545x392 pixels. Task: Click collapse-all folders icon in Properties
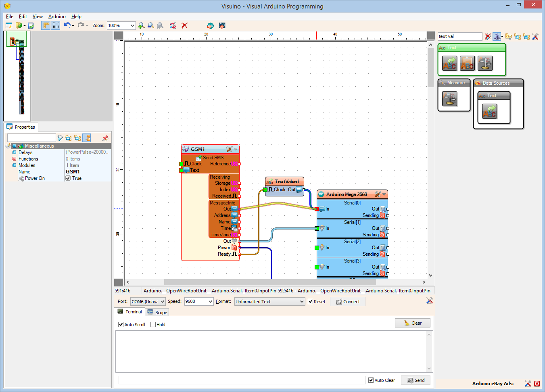77,138
